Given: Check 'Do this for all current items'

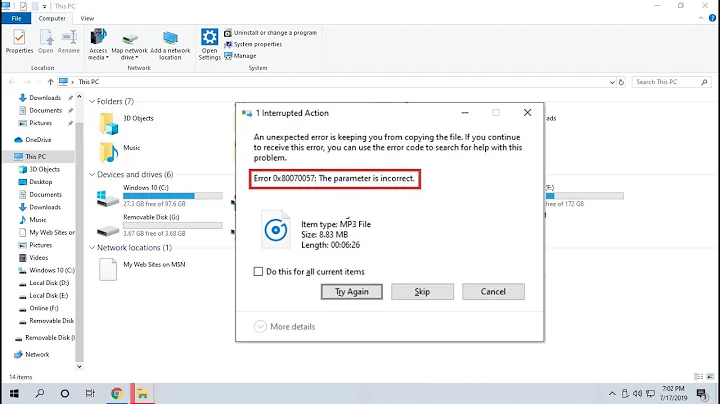Looking at the screenshot, I should [x=258, y=272].
